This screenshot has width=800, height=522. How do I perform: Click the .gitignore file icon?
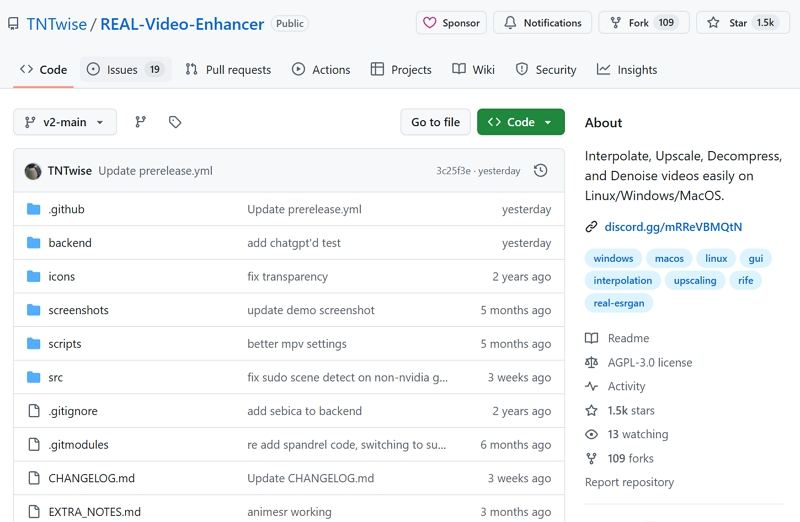[x=34, y=411]
